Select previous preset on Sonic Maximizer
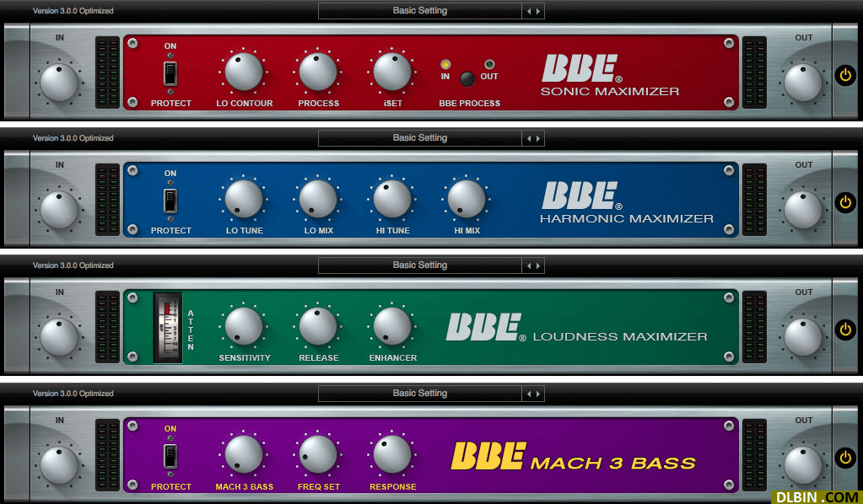 point(529,11)
